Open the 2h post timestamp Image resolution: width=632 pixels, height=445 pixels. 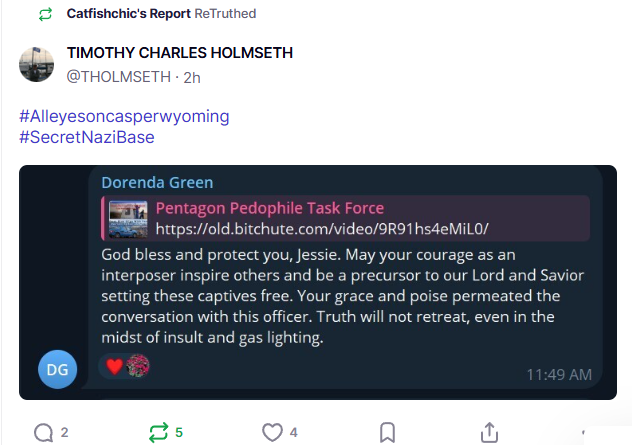[x=192, y=76]
